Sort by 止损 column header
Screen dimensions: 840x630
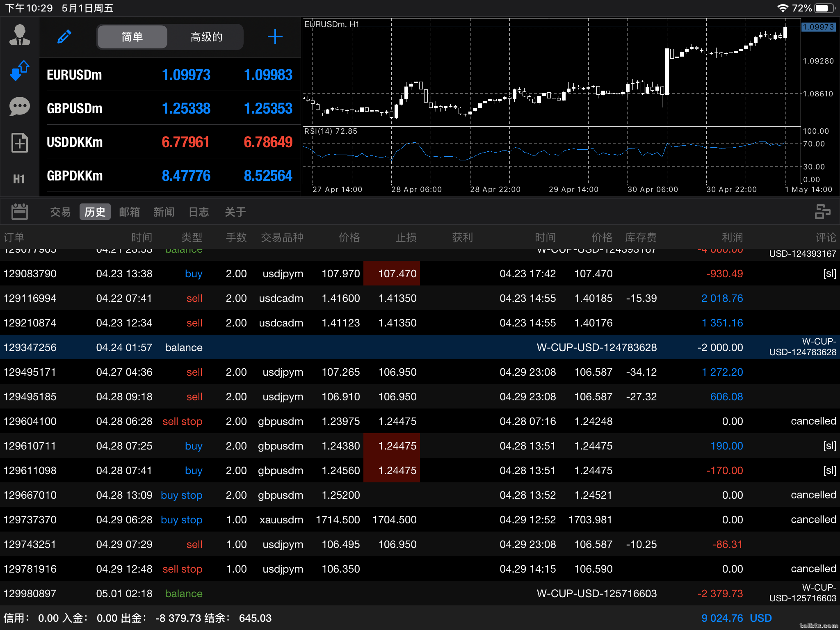pos(406,237)
